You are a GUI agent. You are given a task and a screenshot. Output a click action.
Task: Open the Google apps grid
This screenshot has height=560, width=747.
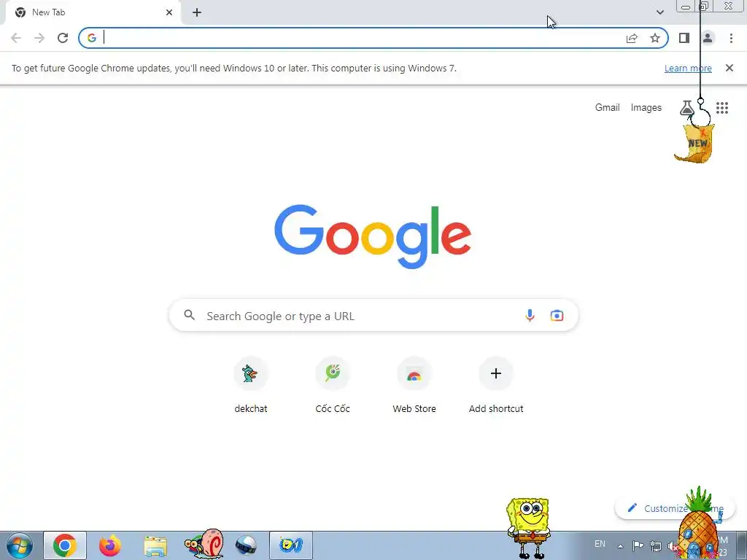(722, 108)
